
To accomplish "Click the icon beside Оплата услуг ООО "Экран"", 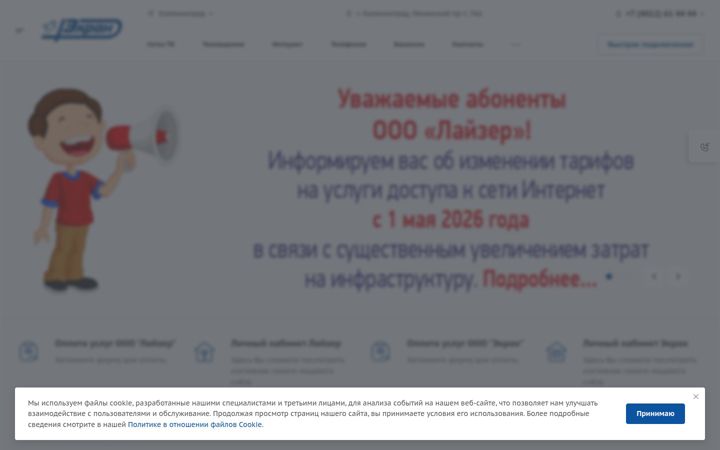I will tap(381, 352).
